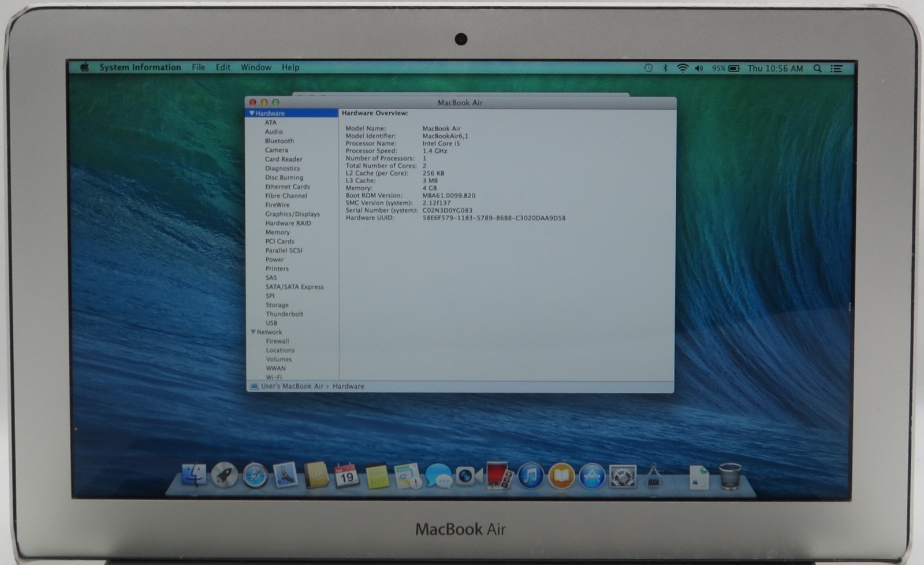The image size is (924, 565).
Task: Select Card Reader in the sidebar
Action: coord(284,159)
